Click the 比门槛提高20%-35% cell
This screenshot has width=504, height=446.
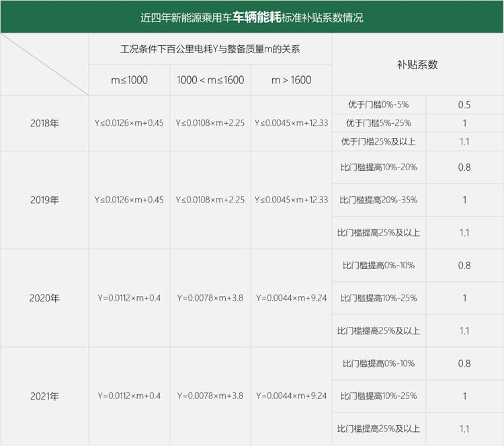[378, 200]
